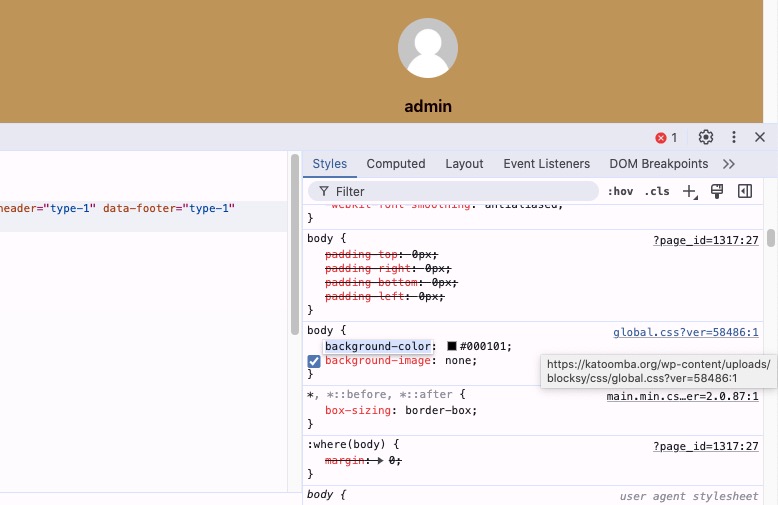
Task: Click the struck-through padding-bottom property
Action: [x=371, y=282]
